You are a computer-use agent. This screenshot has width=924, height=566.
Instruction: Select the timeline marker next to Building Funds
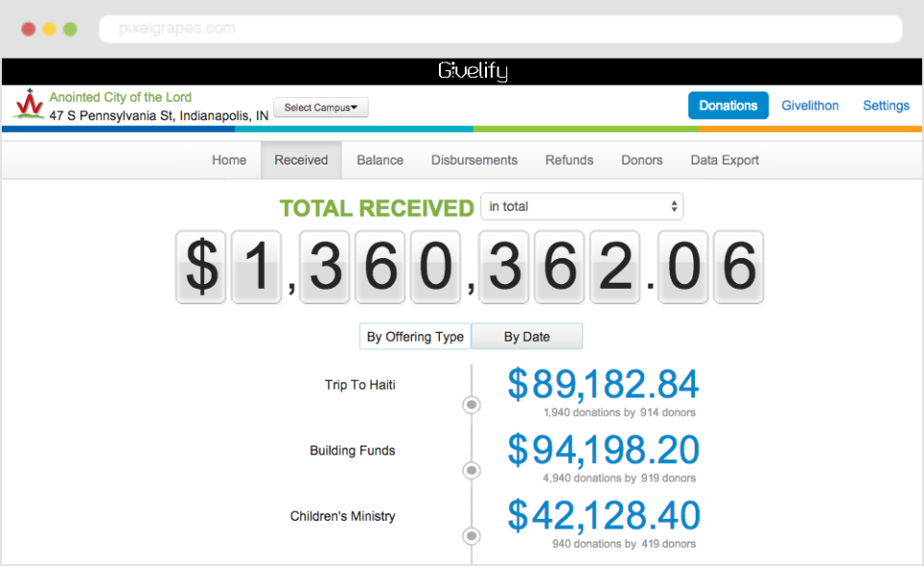pyautogui.click(x=471, y=471)
